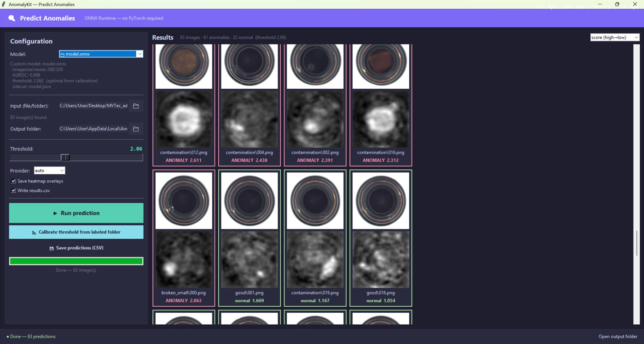Select contamination\019.png heatmap image
This screenshot has width=644, height=344.
point(315,259)
